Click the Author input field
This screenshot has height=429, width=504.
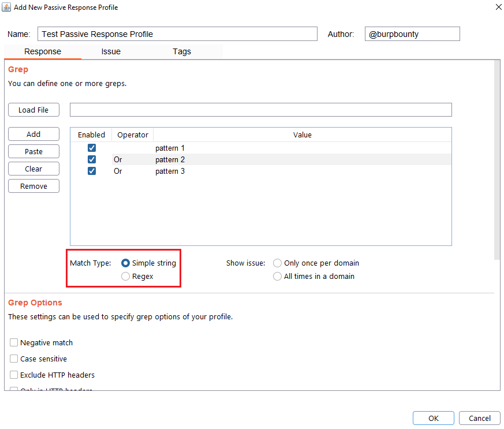click(412, 34)
